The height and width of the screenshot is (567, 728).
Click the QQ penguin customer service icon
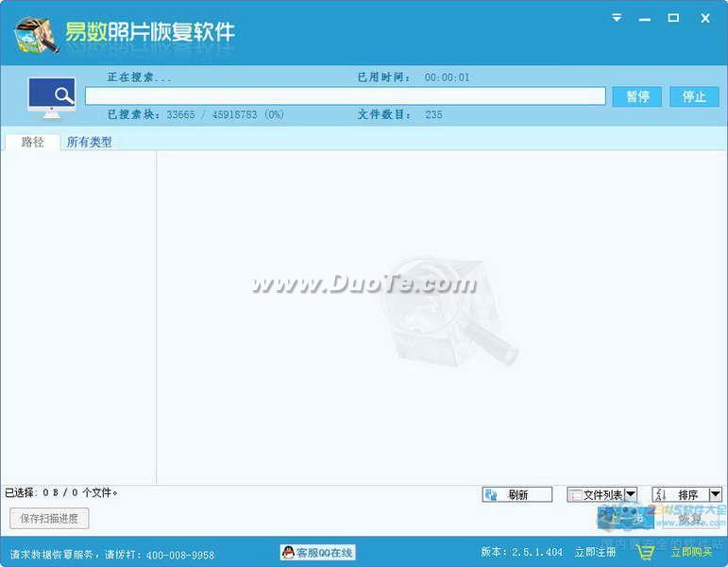pos(288,552)
